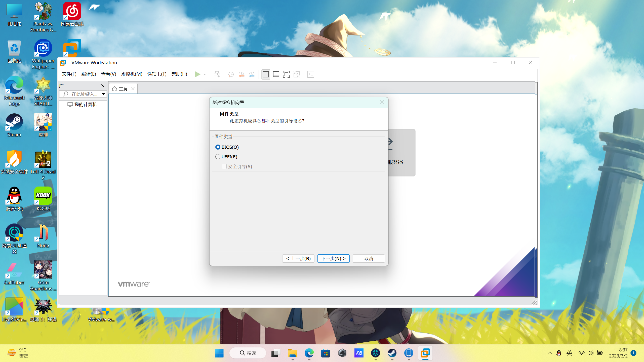Image resolution: width=644 pixels, height=362 pixels.
Task: Check the 安全引导(S) secure boot box
Action: [x=224, y=166]
